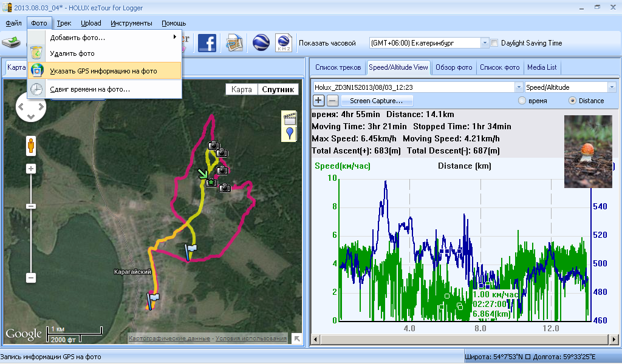
Task: Zoom in map with plus button
Action: (31, 169)
